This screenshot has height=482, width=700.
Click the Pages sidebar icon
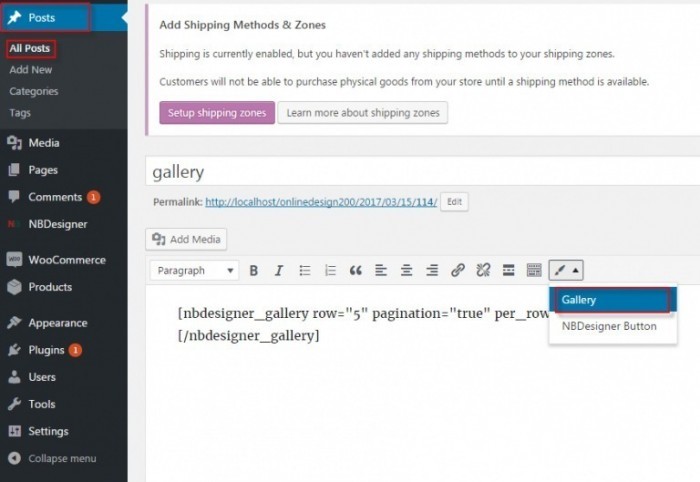click(x=14, y=170)
